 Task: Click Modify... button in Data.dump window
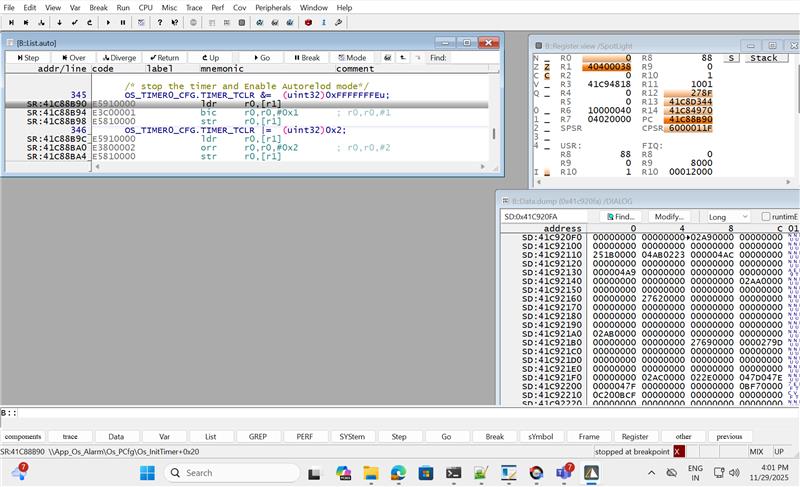(x=669, y=217)
